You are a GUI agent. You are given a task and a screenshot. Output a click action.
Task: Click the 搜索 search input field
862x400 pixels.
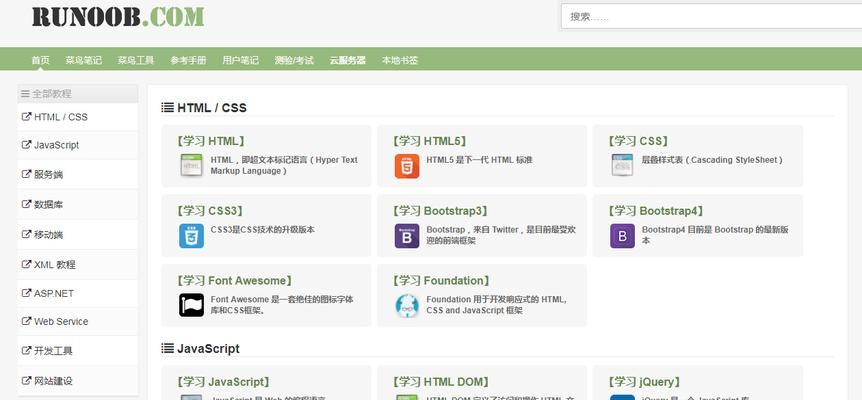[x=711, y=16]
